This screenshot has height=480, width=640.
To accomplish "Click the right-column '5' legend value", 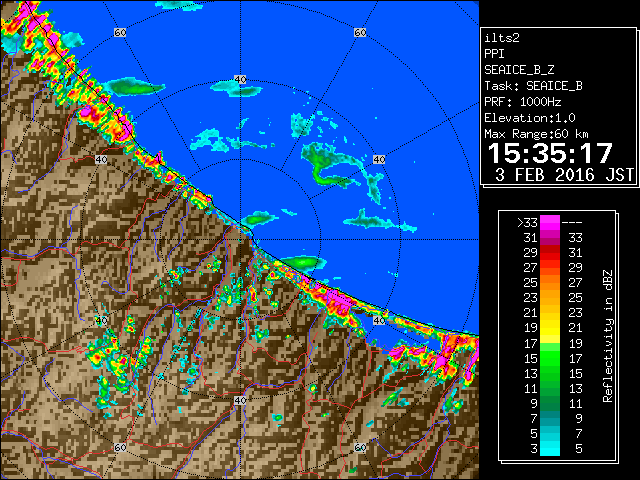I will pyautogui.click(x=579, y=449).
